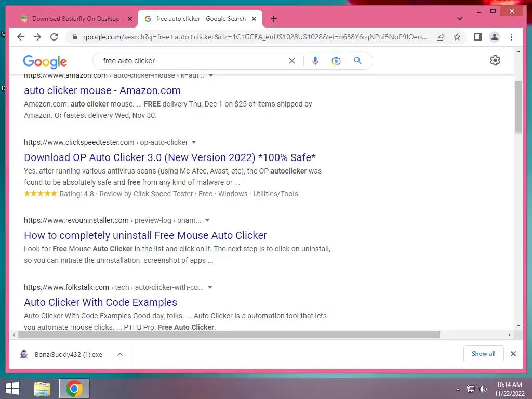532x399 pixels.
Task: Open a new browser tab
Action: click(274, 19)
